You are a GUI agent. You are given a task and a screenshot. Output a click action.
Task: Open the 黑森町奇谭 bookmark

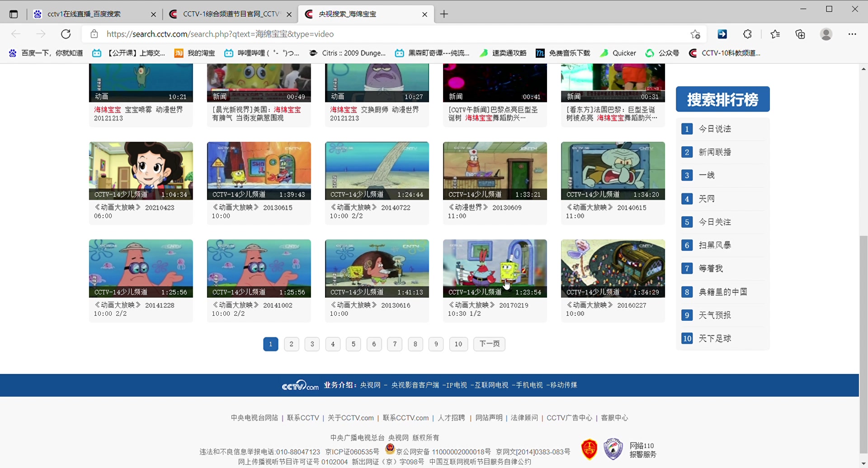tap(432, 53)
